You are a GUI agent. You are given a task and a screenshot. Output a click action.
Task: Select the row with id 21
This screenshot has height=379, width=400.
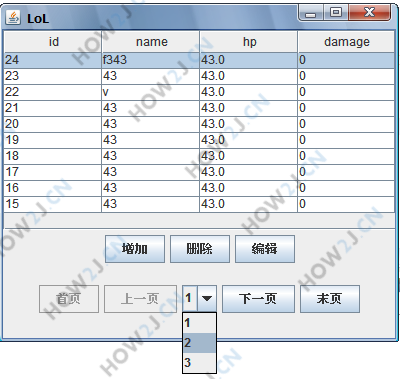point(199,108)
